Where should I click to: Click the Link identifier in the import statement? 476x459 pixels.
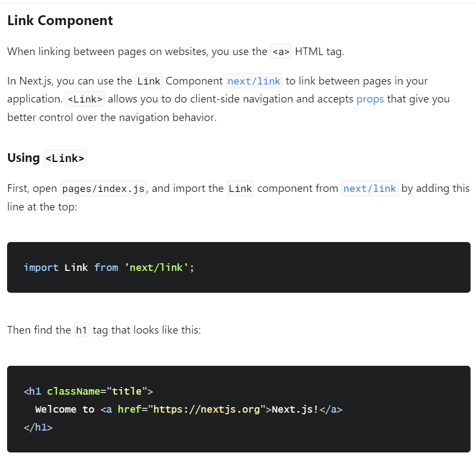click(x=76, y=268)
